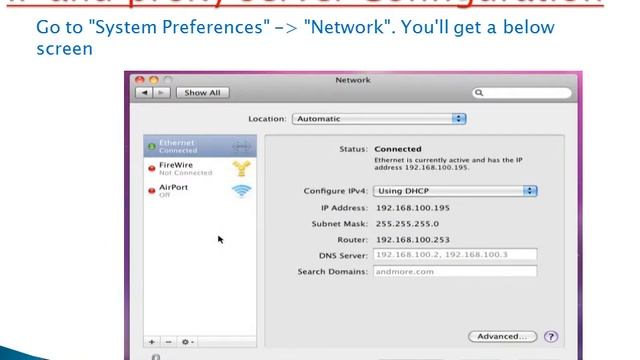Click the Subnet Mask value 255.255.255.0
Screen dimensions: 640x360
click(407, 224)
